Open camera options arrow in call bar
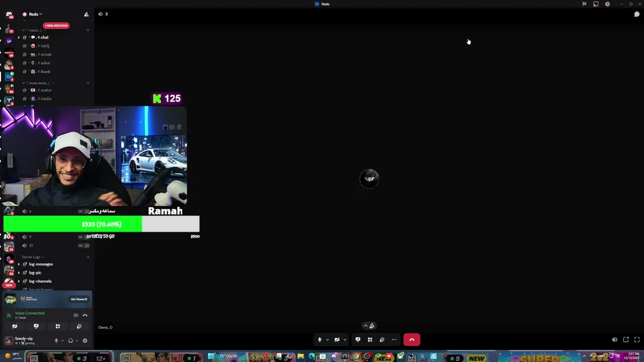 (x=345, y=340)
